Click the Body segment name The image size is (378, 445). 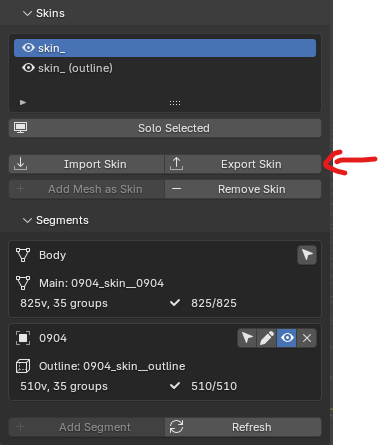(x=52, y=255)
